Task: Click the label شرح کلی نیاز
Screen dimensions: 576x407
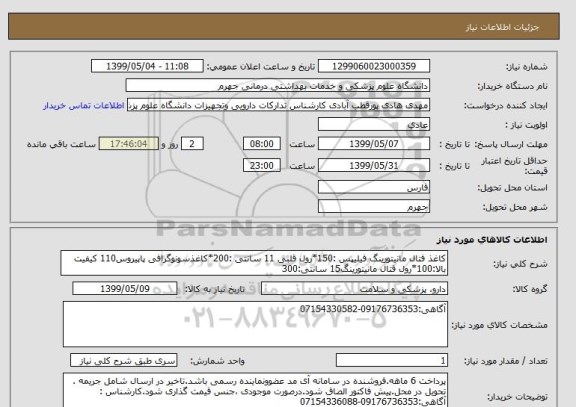Action: click(x=520, y=264)
